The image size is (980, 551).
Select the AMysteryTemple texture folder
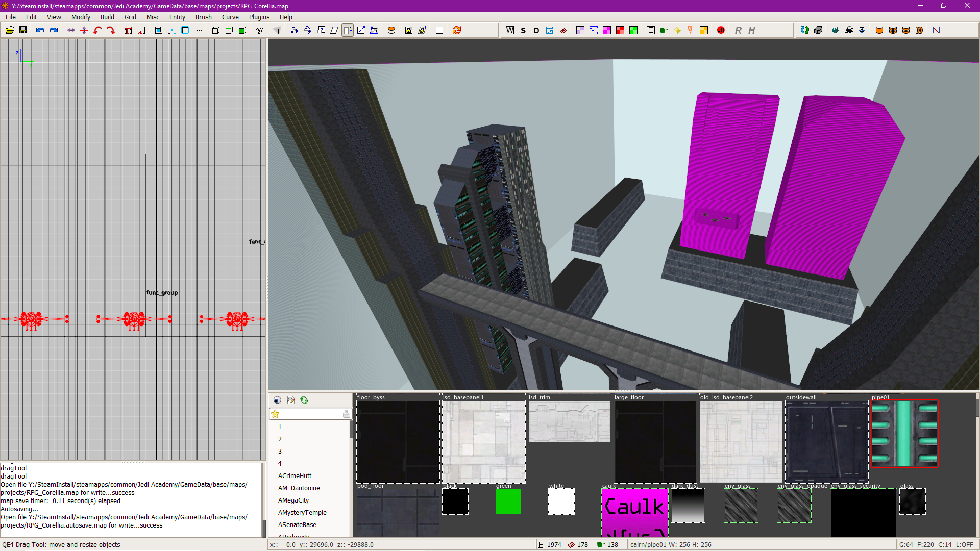[x=302, y=512]
